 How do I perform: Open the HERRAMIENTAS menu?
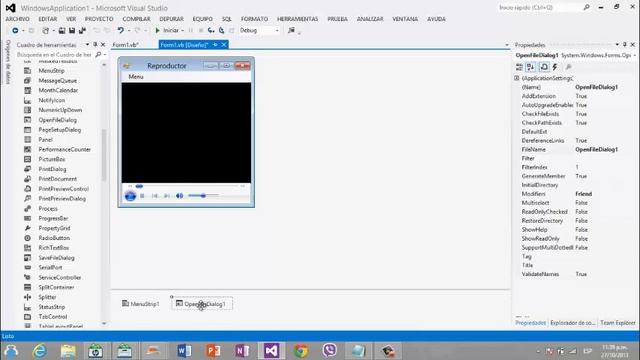[x=298, y=19]
